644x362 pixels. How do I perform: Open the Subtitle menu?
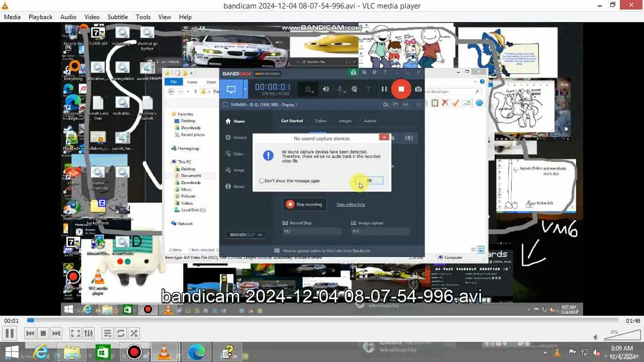click(118, 17)
